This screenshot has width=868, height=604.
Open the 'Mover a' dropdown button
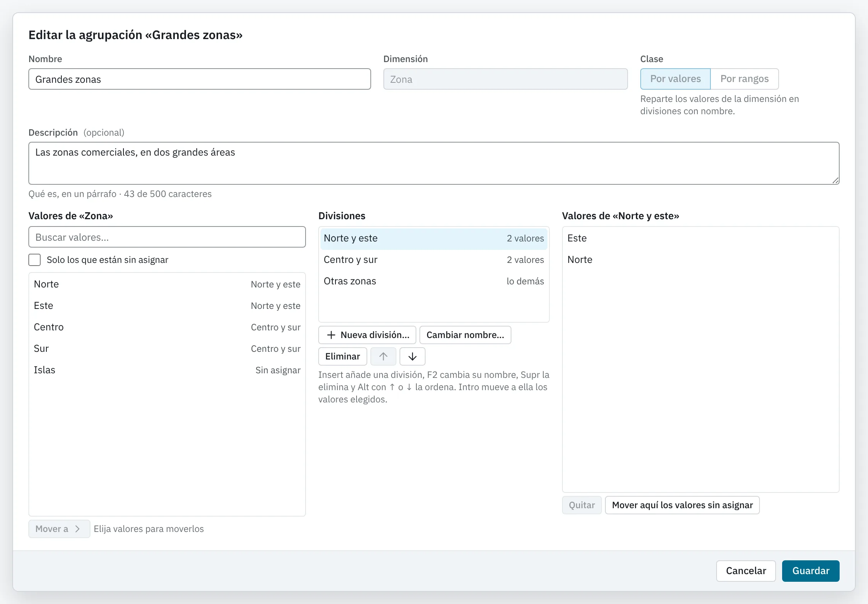coord(59,529)
